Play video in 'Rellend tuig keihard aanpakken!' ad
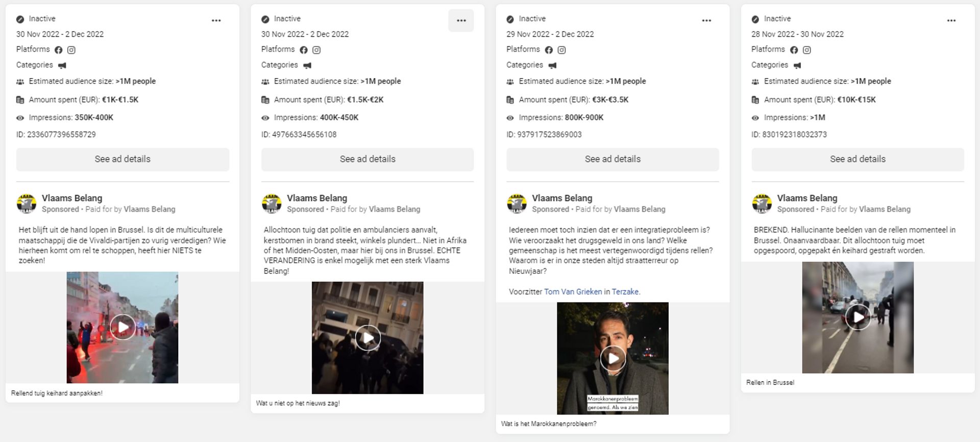Viewport: 980px width, 442px height. pos(122,328)
